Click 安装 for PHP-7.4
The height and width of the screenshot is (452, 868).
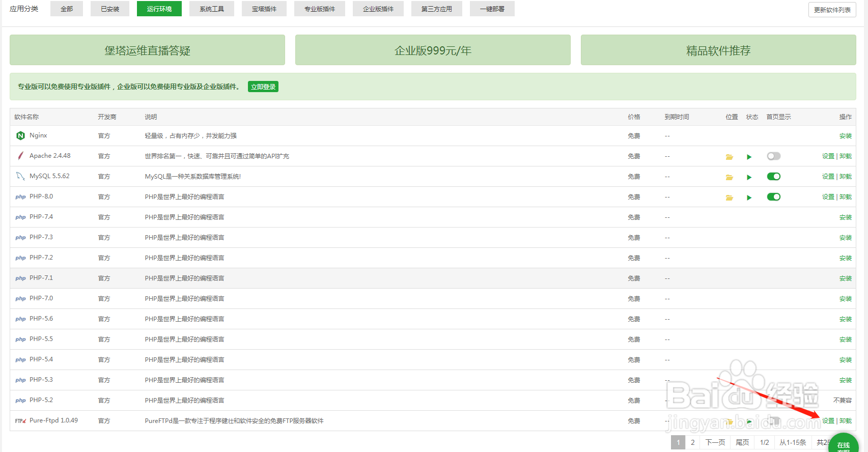click(x=846, y=217)
